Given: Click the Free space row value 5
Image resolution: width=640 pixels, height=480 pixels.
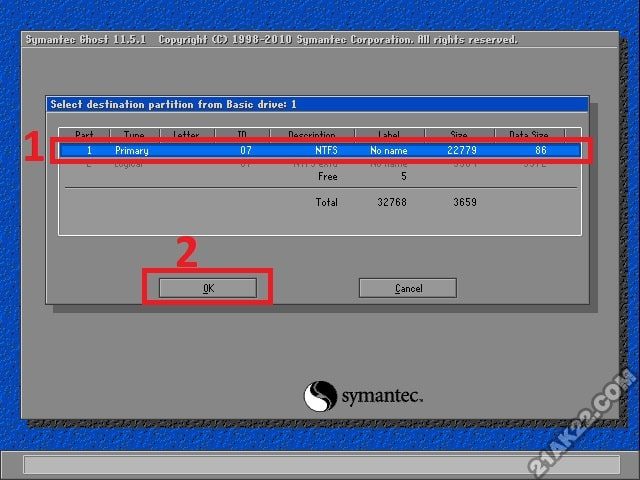Looking at the screenshot, I should (403, 176).
